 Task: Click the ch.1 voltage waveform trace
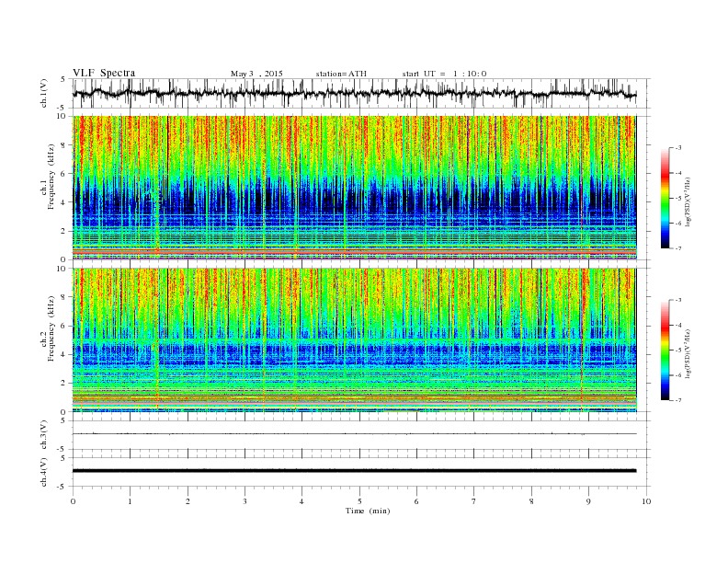click(x=354, y=93)
